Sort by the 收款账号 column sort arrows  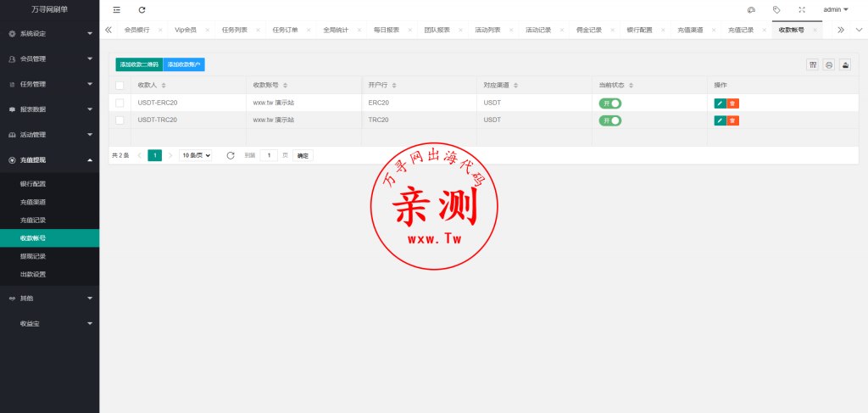click(x=285, y=86)
